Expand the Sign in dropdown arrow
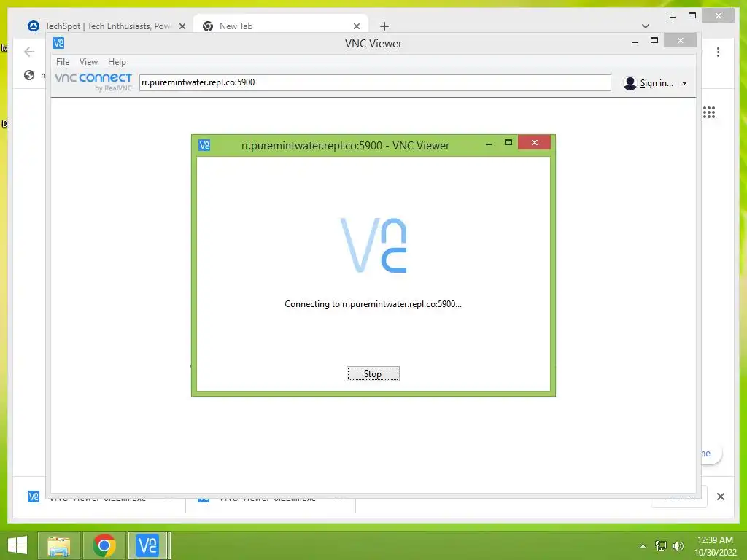 click(x=684, y=83)
